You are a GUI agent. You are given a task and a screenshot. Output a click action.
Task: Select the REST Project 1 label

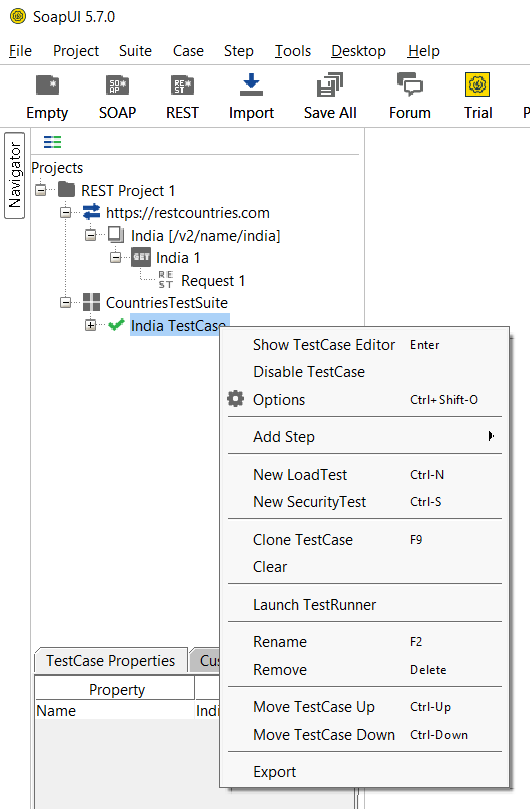click(x=128, y=190)
